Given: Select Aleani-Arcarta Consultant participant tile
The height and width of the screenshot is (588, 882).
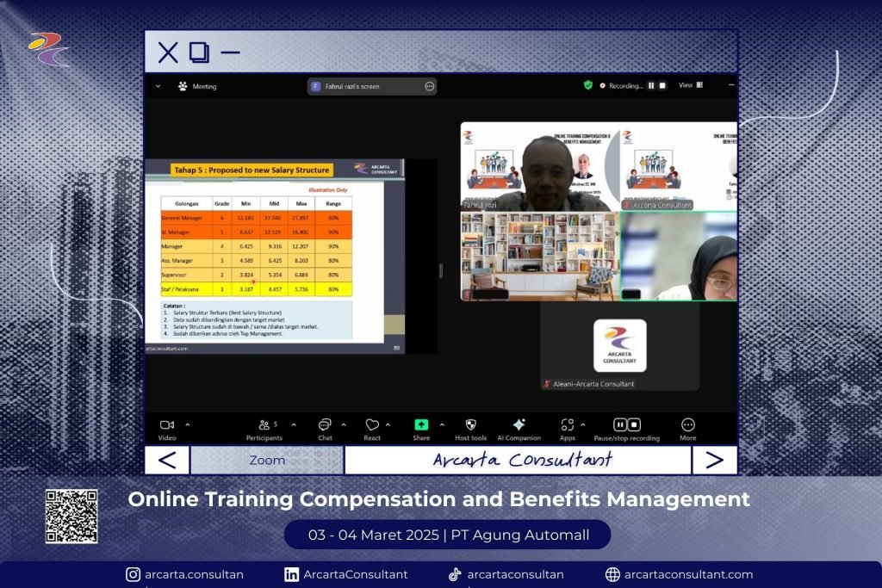Looking at the screenshot, I should [619, 346].
